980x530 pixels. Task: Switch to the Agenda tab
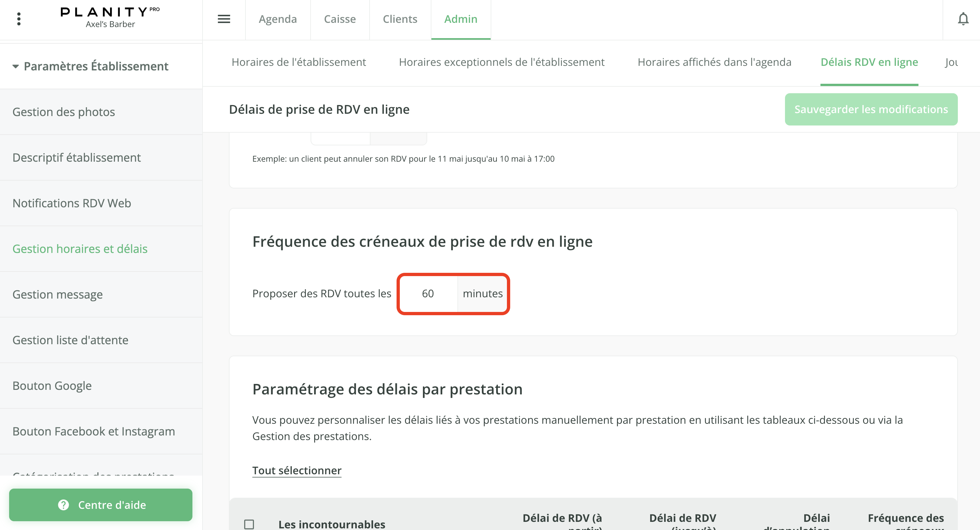pos(278,19)
